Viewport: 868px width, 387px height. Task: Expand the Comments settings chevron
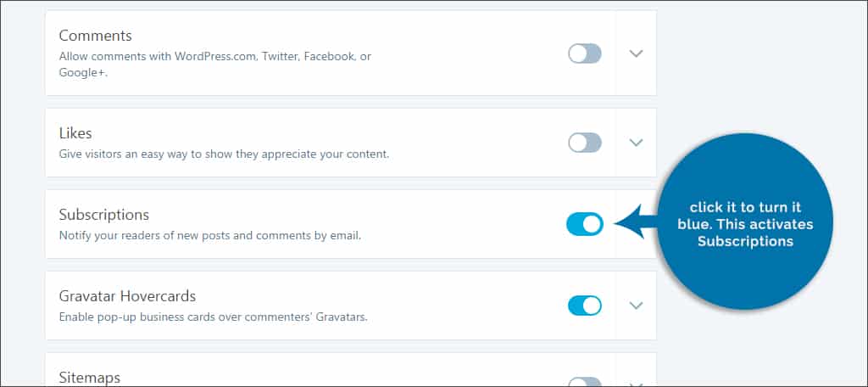(x=636, y=53)
